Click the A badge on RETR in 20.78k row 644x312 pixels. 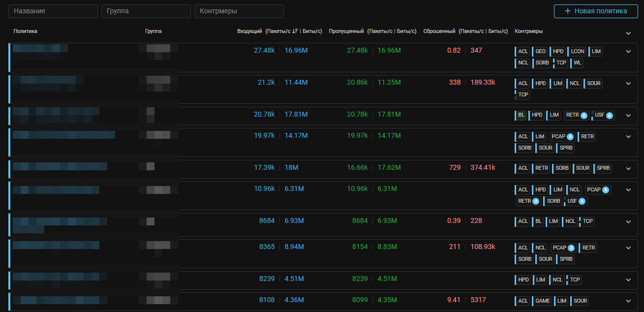[x=584, y=115]
